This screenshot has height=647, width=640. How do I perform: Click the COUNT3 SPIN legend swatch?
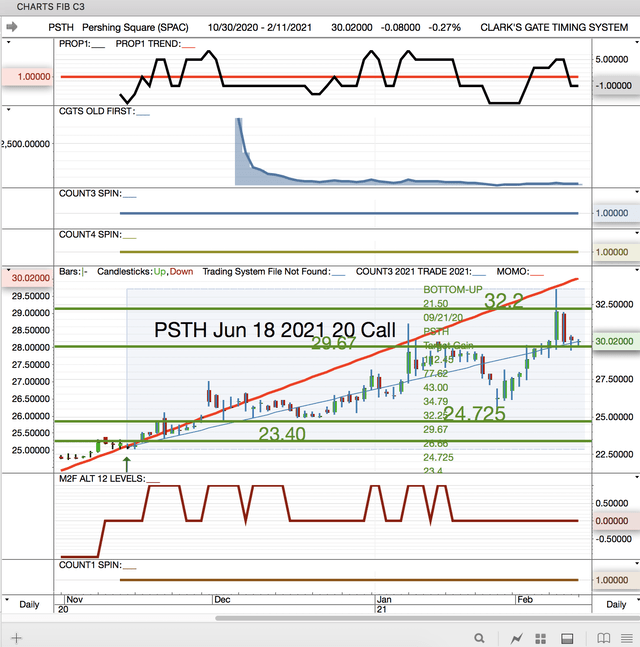(130, 197)
